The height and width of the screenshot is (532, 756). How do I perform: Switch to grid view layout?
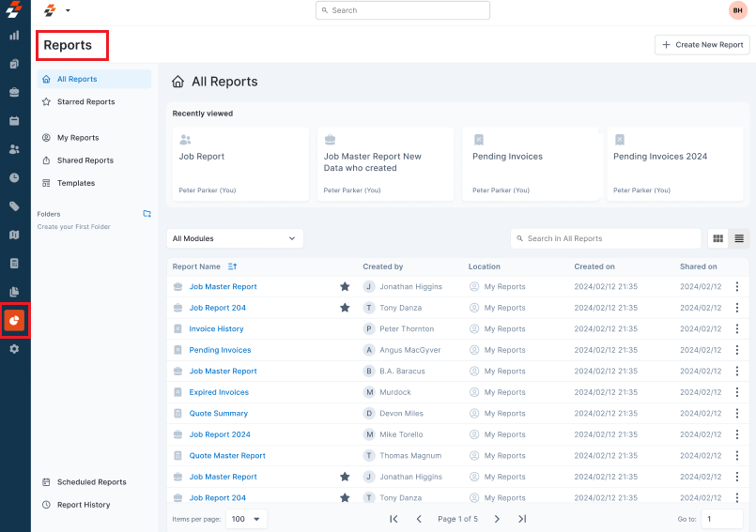point(717,238)
